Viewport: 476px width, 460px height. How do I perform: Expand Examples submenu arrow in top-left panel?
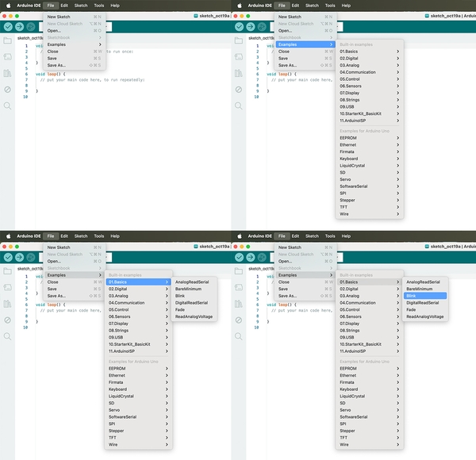[x=99, y=44]
